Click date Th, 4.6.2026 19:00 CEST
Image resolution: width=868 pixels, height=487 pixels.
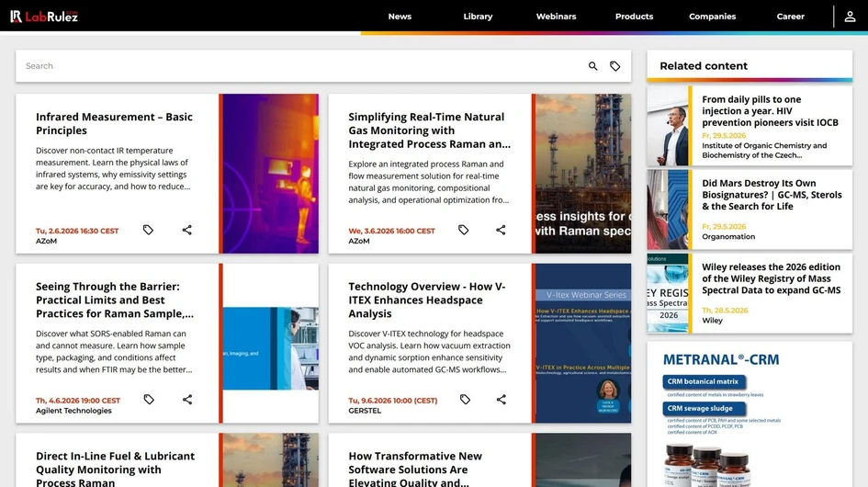78,401
